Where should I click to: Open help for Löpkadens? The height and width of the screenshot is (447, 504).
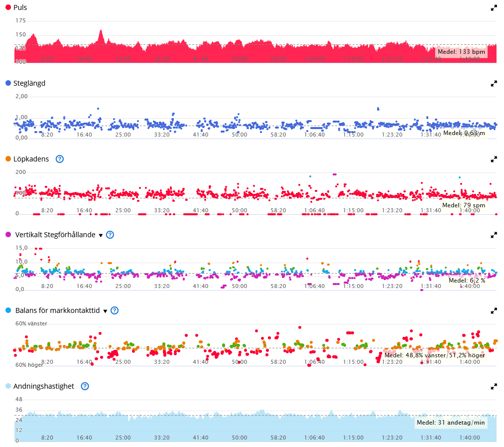60,159
